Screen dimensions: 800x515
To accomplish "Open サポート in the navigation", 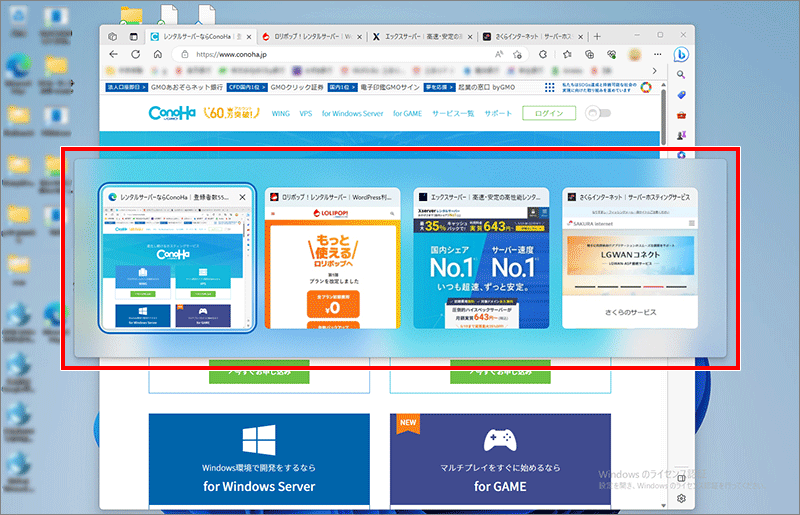I will (x=498, y=113).
